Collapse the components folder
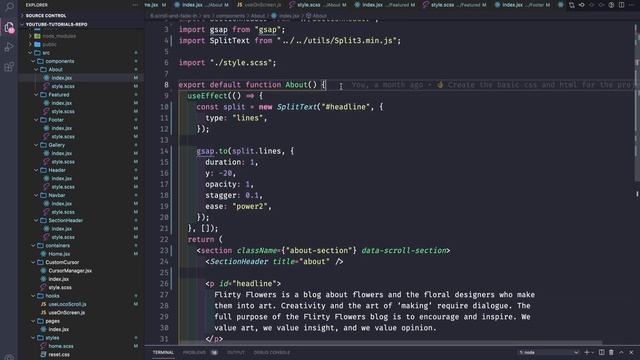This screenshot has width=640, height=360. (33, 61)
